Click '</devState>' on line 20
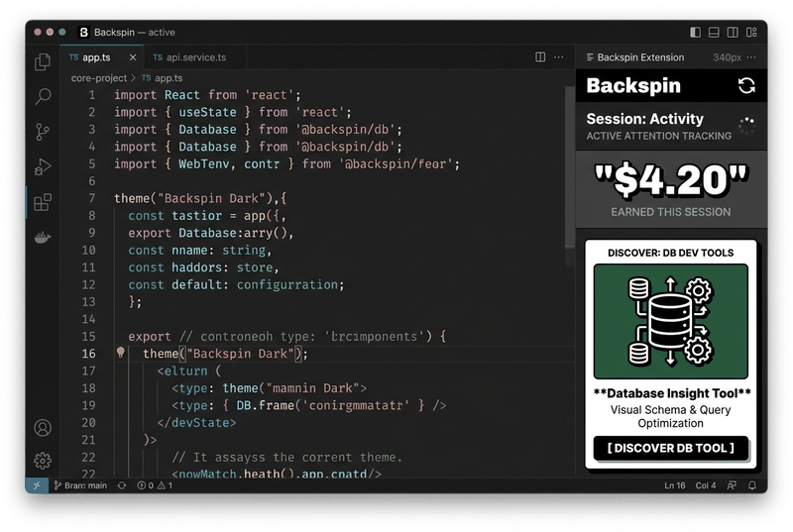The height and width of the screenshot is (532, 793). 196,422
